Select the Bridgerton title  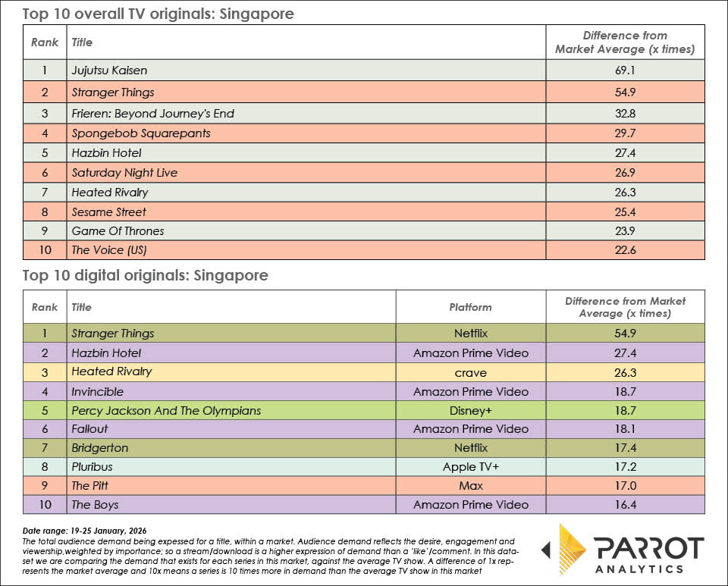[101, 448]
